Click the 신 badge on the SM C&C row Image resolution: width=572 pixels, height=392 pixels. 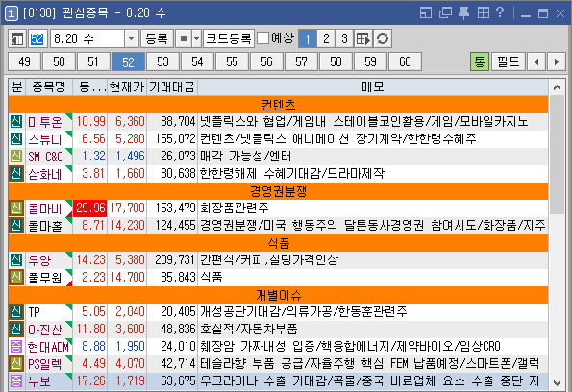(16, 156)
